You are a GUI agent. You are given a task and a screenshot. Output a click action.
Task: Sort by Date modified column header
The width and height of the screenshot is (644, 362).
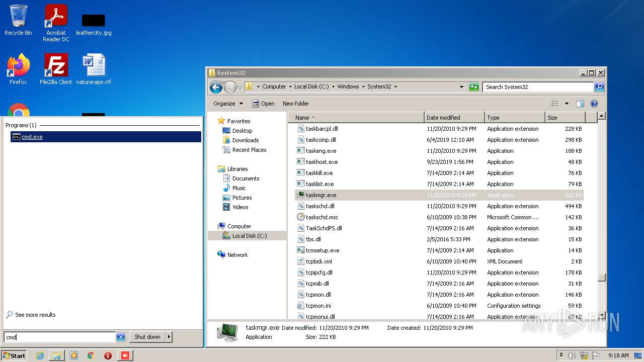(x=454, y=118)
